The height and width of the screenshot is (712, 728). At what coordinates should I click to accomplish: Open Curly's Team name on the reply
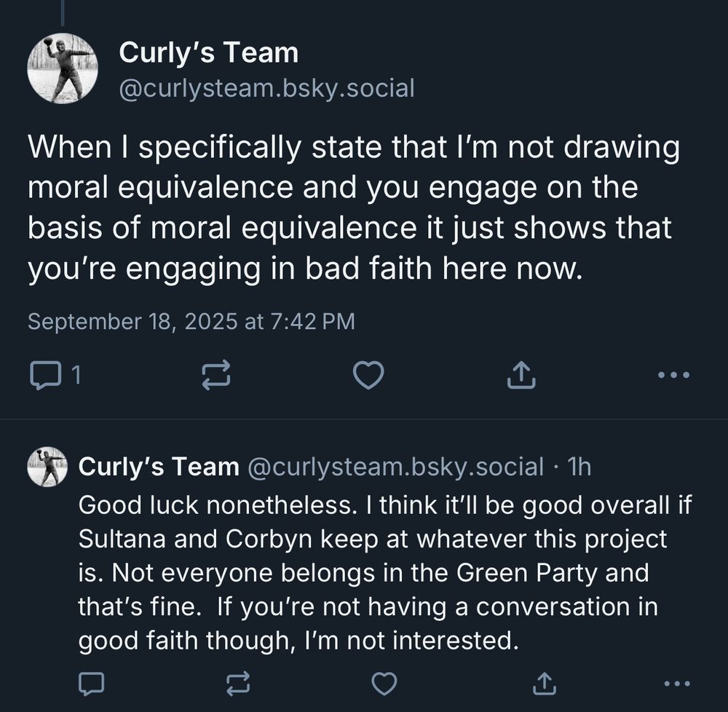click(158, 467)
